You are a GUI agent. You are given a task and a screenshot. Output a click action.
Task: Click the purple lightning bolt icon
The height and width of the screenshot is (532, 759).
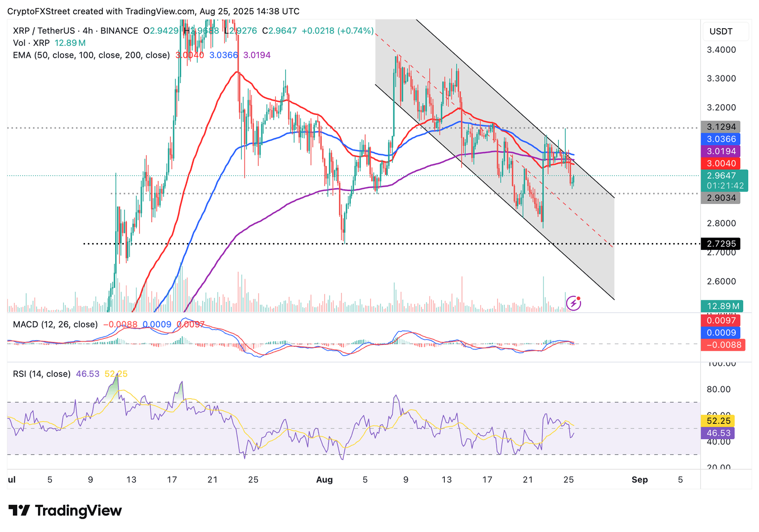[573, 303]
